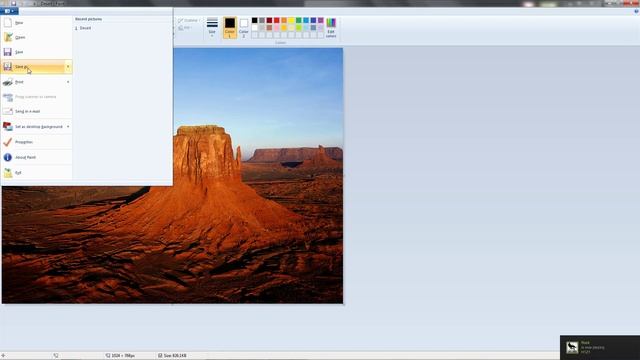Image resolution: width=640 pixels, height=360 pixels.
Task: Open image Properties from the menu
Action: [36, 142]
